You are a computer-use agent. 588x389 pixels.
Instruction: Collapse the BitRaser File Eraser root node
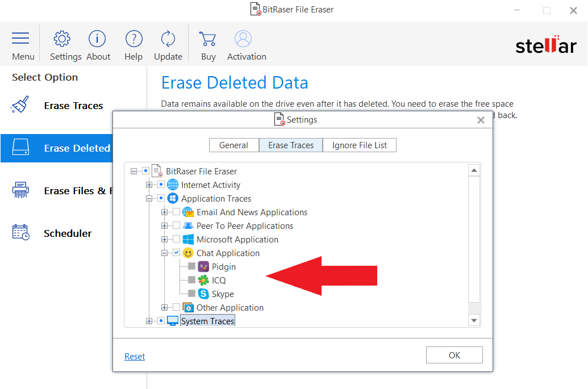[134, 172]
